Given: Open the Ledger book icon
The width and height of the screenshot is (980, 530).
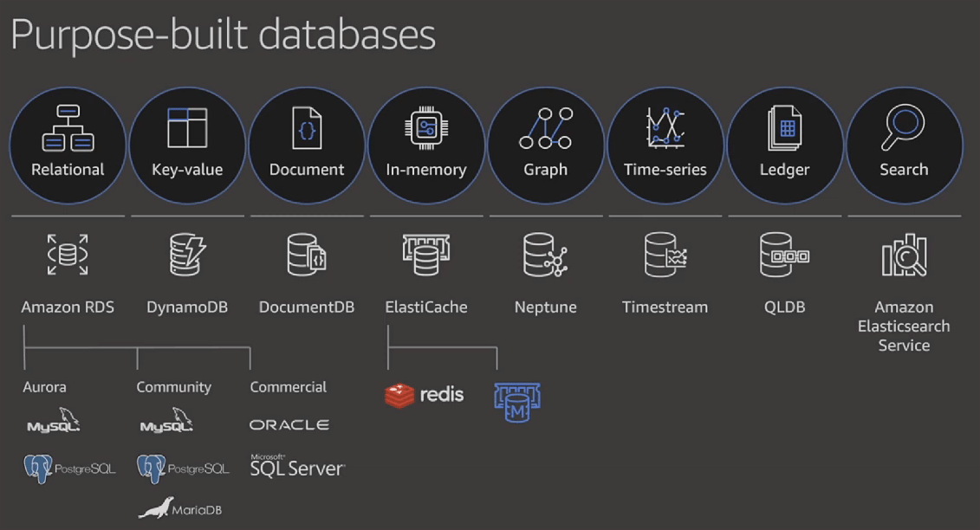Looking at the screenshot, I should click(784, 127).
